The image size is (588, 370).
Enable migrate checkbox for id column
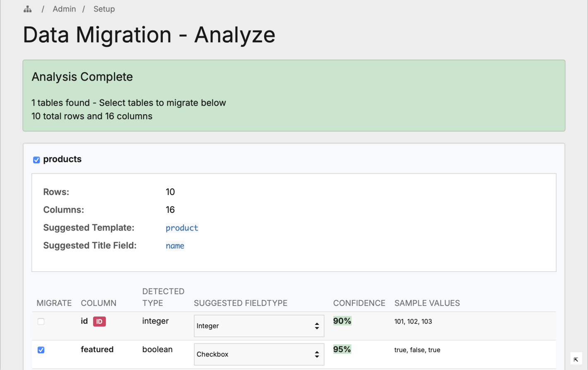pos(41,322)
